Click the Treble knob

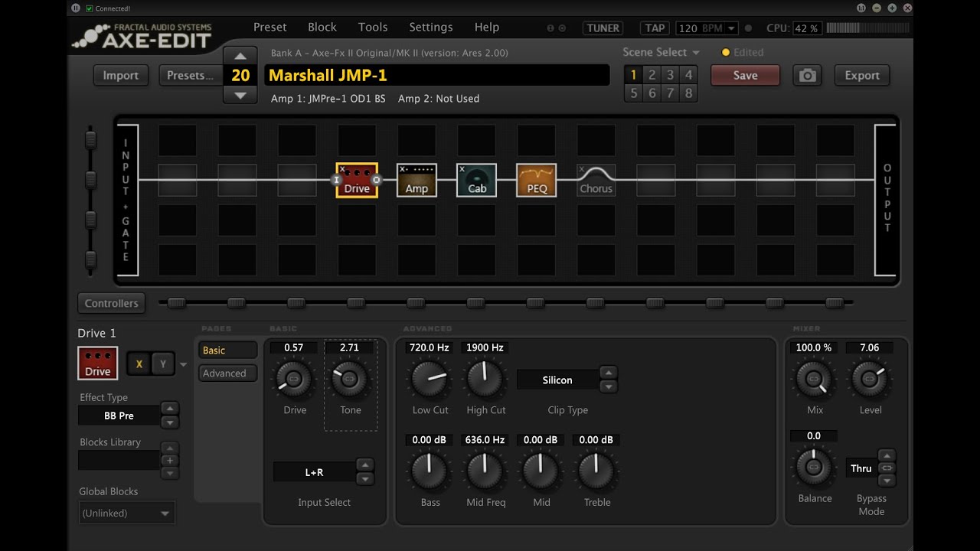click(x=597, y=471)
